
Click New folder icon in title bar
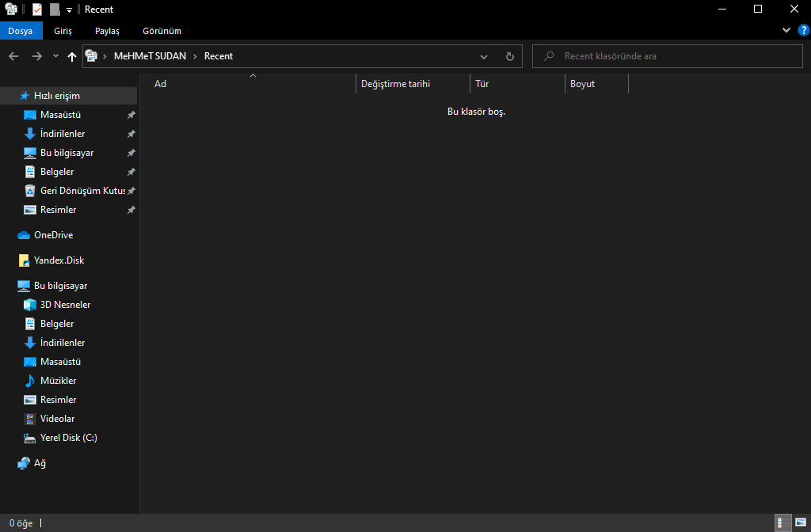coord(55,9)
